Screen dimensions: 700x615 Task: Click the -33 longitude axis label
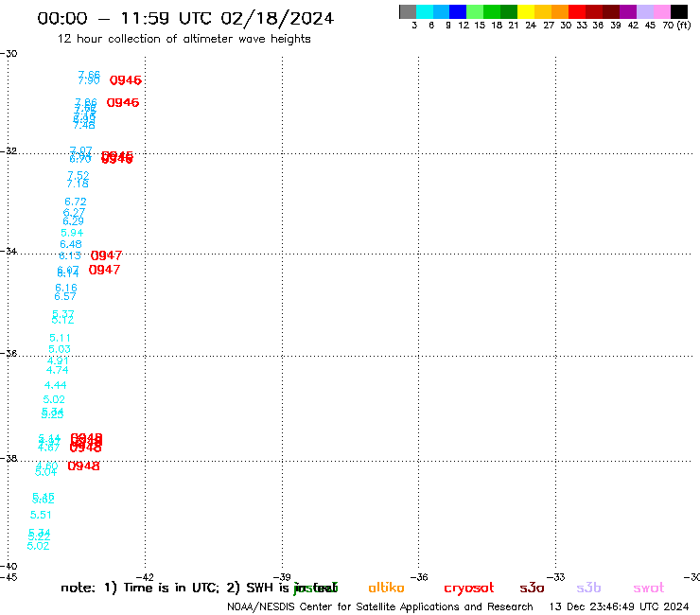(556, 577)
